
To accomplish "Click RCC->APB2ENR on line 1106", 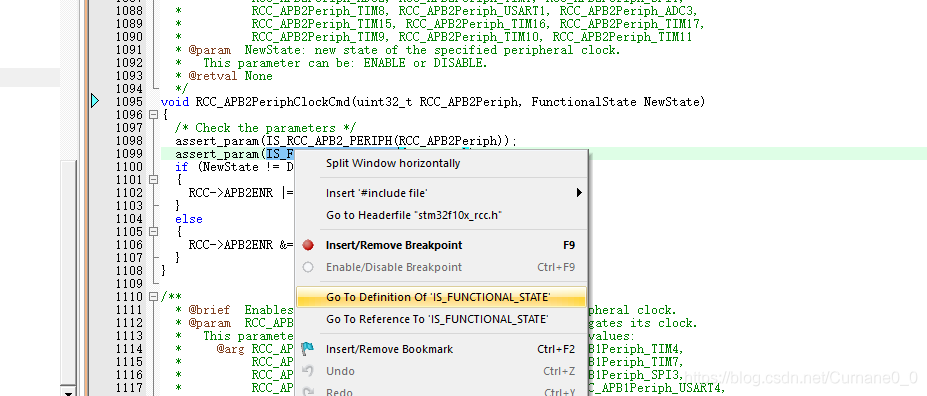I will (231, 245).
